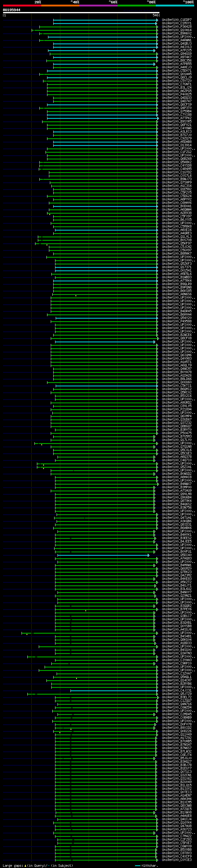Open hit UniRef100_A4RWN1
The width and height of the screenshot is (197, 868).
pos(176,40)
